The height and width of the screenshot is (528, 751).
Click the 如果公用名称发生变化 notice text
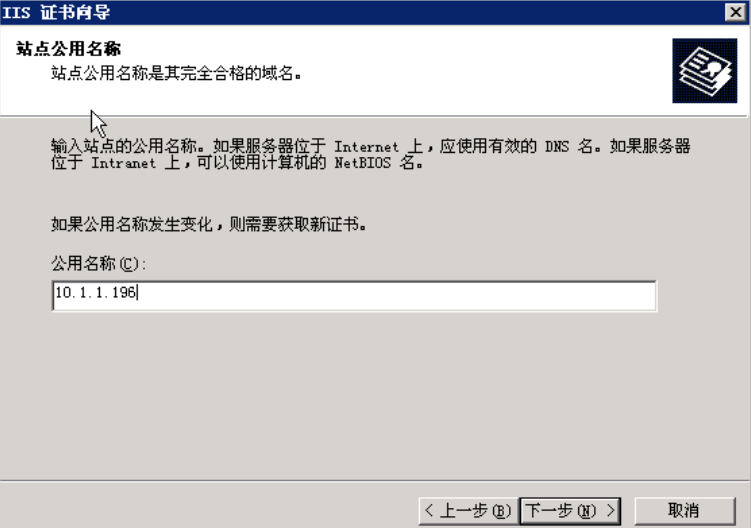tap(131, 224)
